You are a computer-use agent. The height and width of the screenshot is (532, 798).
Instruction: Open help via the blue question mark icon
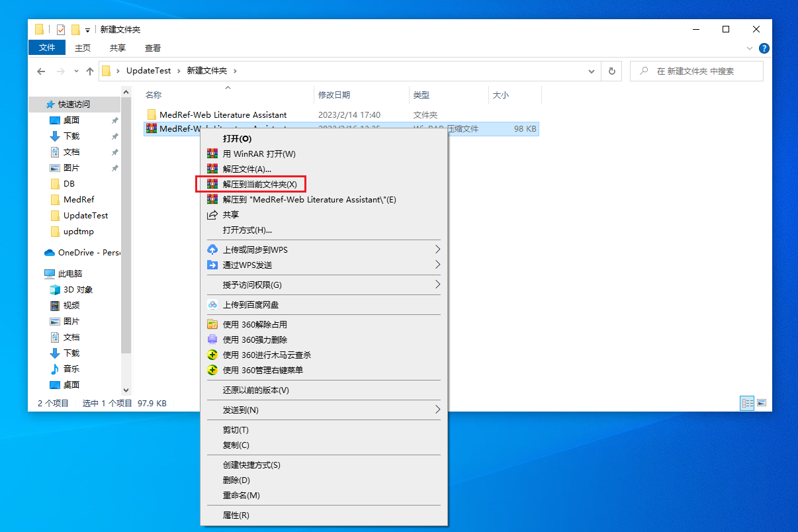764,48
